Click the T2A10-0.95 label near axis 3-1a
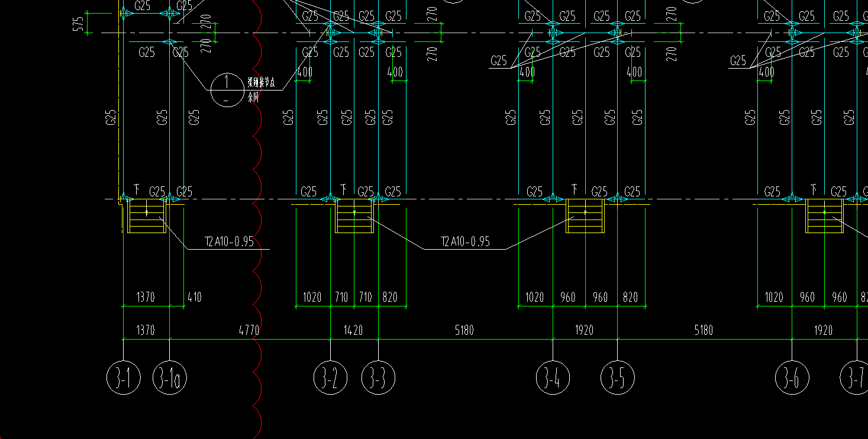The image size is (868, 439). [x=229, y=241]
